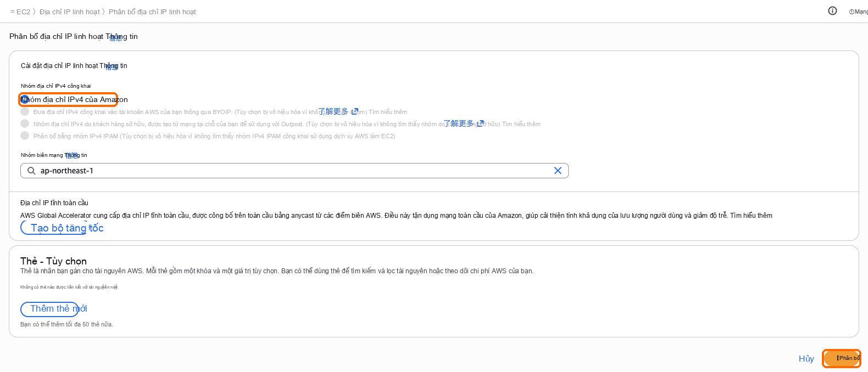The image size is (868, 372).
Task: Select the IPAM IPv4 pool allocation radio
Action: click(x=25, y=136)
